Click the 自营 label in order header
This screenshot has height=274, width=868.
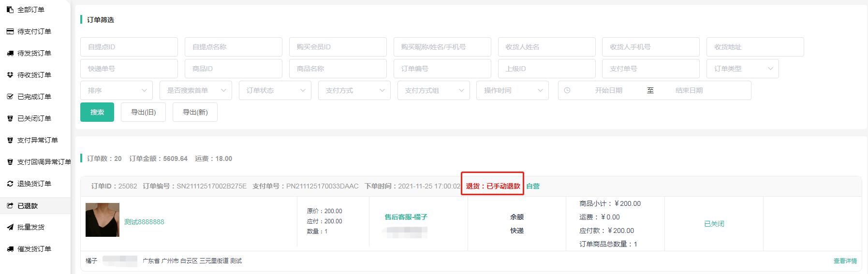pyautogui.click(x=533, y=186)
